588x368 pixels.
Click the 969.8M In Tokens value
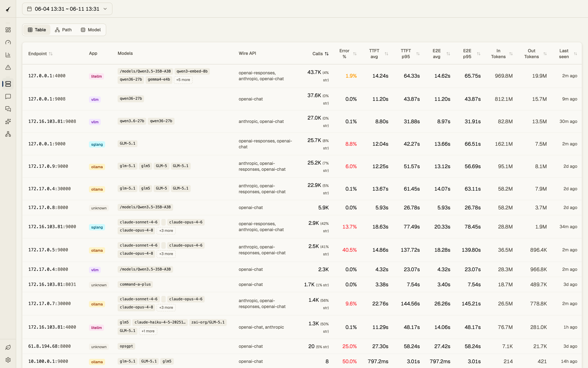coord(504,76)
